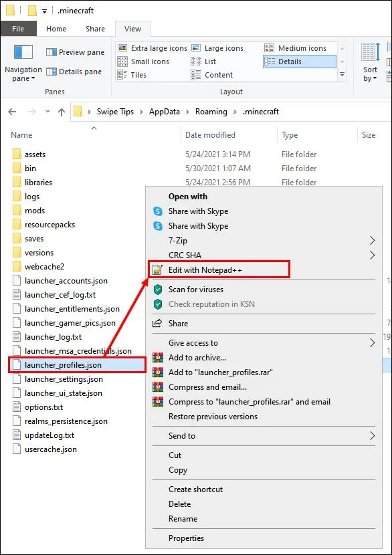Image resolution: width=392 pixels, height=555 pixels.
Task: Choose the Small icons layout
Action: (x=143, y=62)
